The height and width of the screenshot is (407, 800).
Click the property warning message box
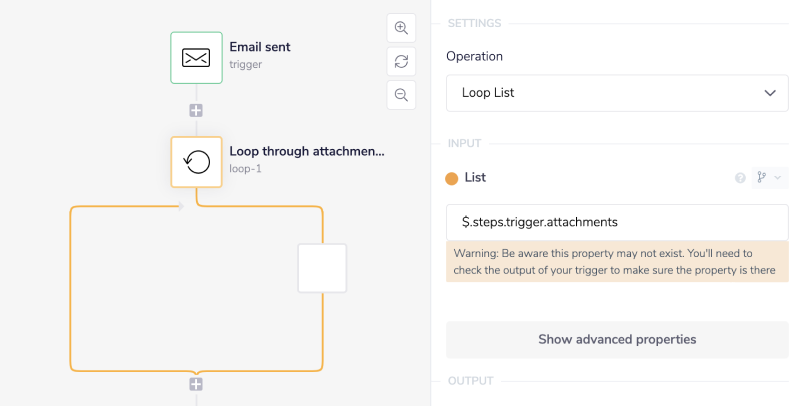click(x=617, y=261)
